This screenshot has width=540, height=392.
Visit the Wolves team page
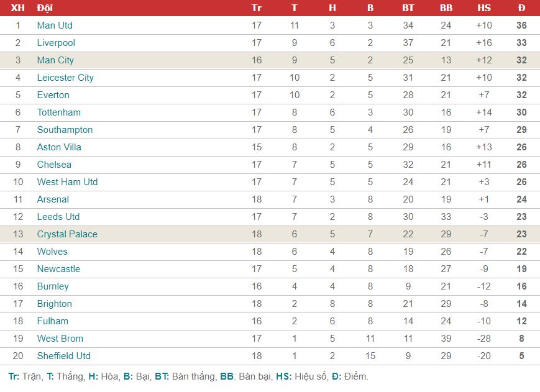[x=52, y=251]
